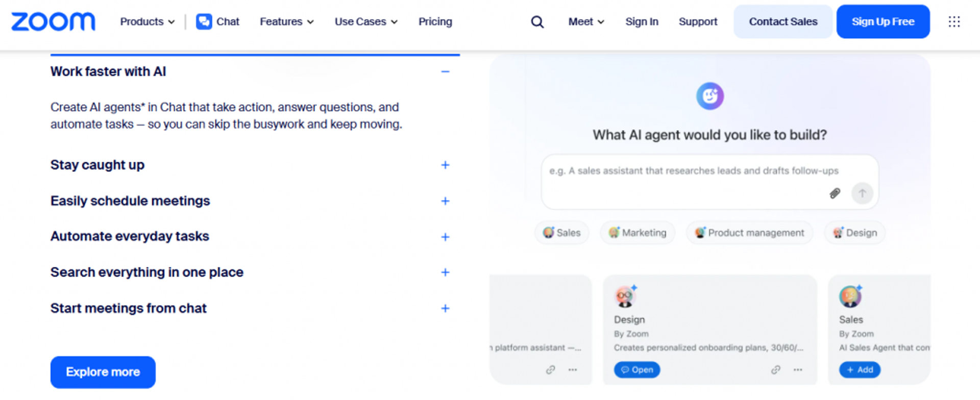This screenshot has width=980, height=400.
Task: Click the AI agent smiley avatar
Action: click(x=709, y=96)
